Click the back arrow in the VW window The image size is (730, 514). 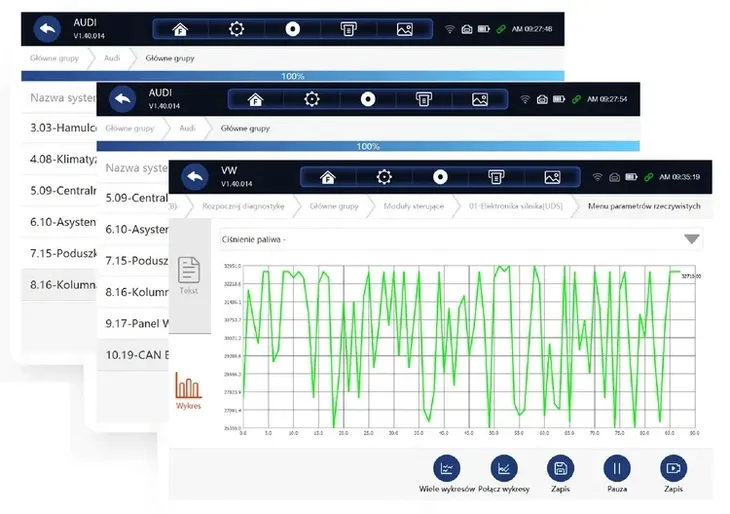point(195,177)
